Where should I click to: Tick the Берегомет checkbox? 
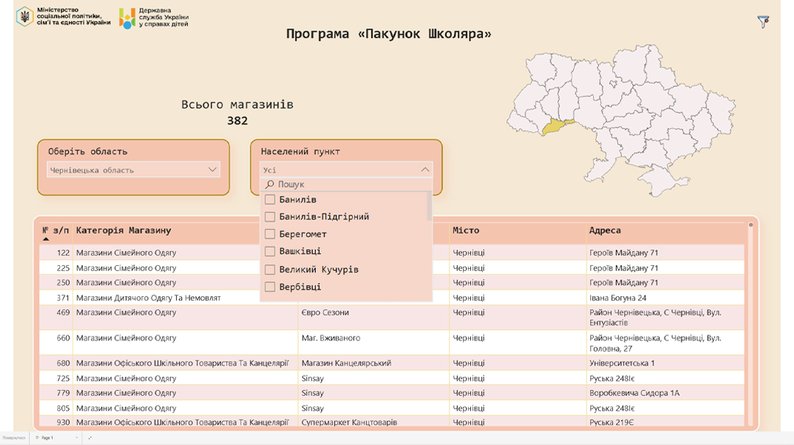270,234
